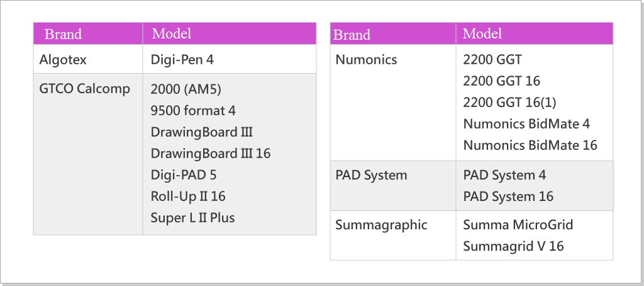
Task: Select the Roll-Up II 16 model
Action: (x=188, y=196)
